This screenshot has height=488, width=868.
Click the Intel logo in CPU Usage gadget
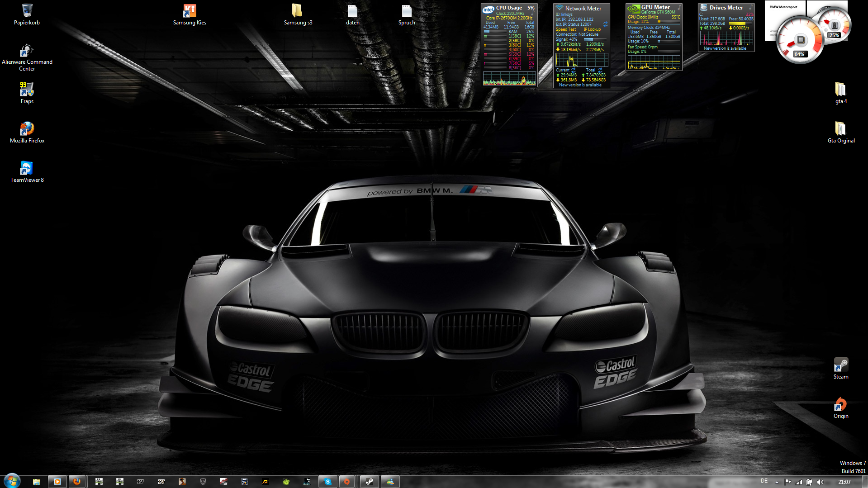(x=488, y=9)
